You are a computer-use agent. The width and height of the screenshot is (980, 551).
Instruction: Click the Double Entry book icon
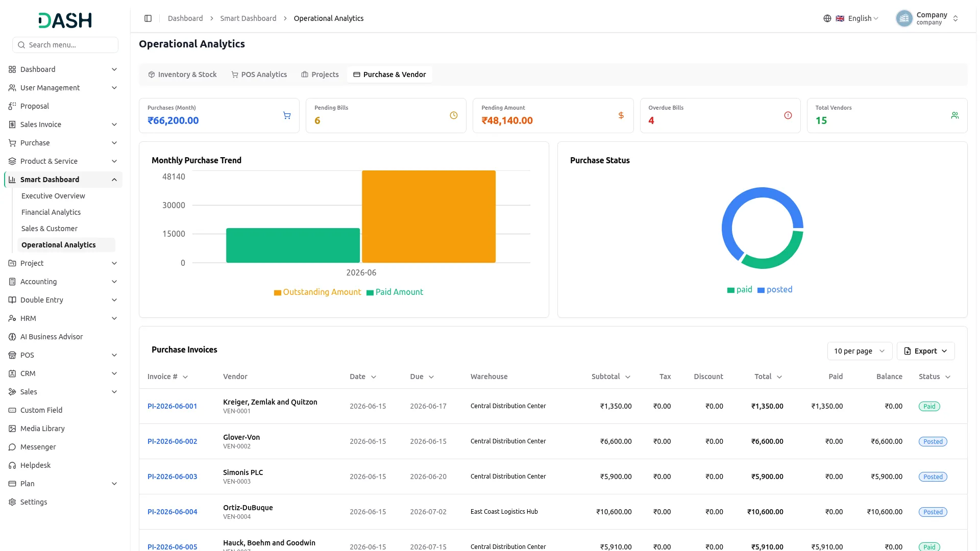12,300
